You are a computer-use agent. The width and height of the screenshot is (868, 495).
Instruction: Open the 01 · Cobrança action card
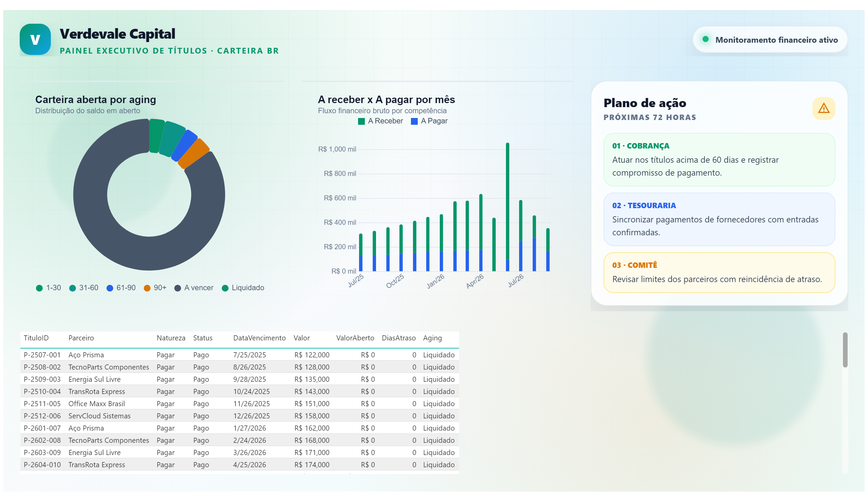[x=719, y=160]
